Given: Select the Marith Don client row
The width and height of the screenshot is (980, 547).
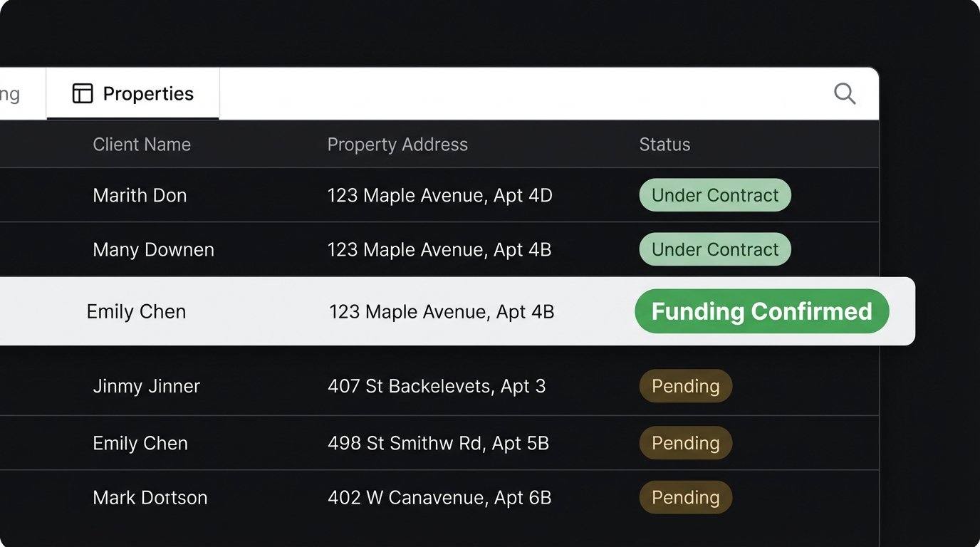Looking at the screenshot, I should [x=140, y=195].
